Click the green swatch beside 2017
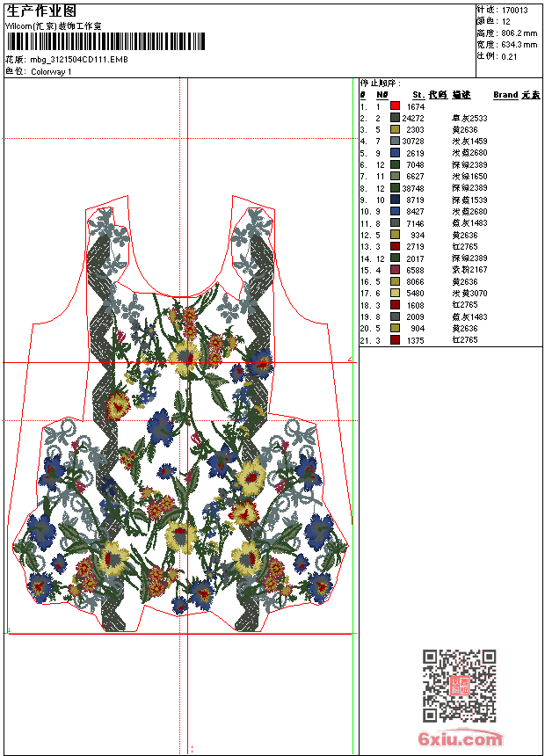 (x=395, y=258)
